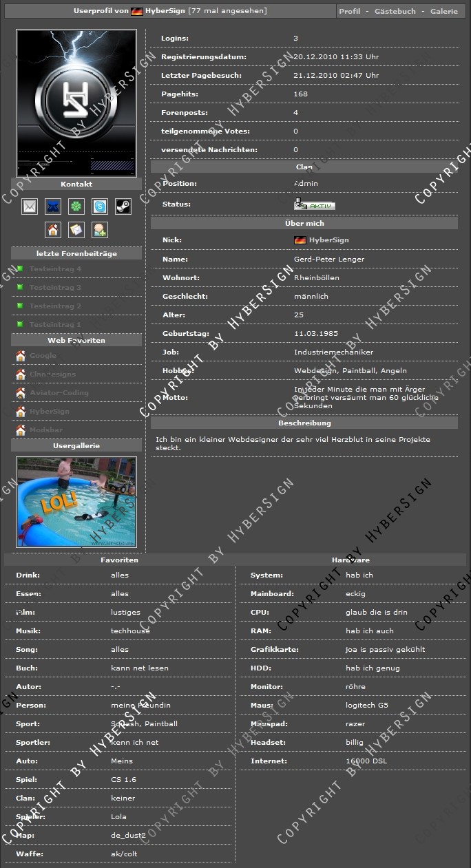Open the homepage house icon under Kontakt
This screenshot has width=471, height=868.
(x=53, y=230)
